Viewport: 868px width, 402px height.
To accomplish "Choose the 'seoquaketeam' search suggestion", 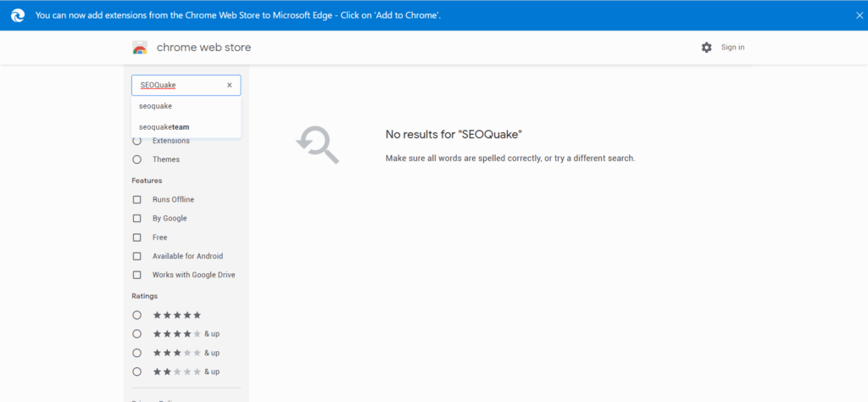I will pos(186,127).
